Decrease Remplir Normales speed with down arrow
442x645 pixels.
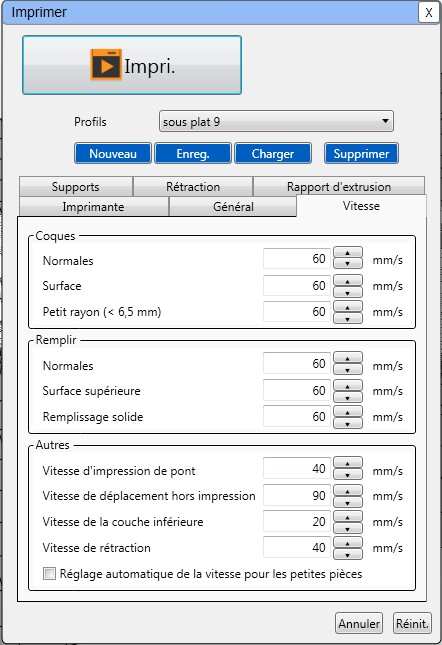pyautogui.click(x=348, y=369)
